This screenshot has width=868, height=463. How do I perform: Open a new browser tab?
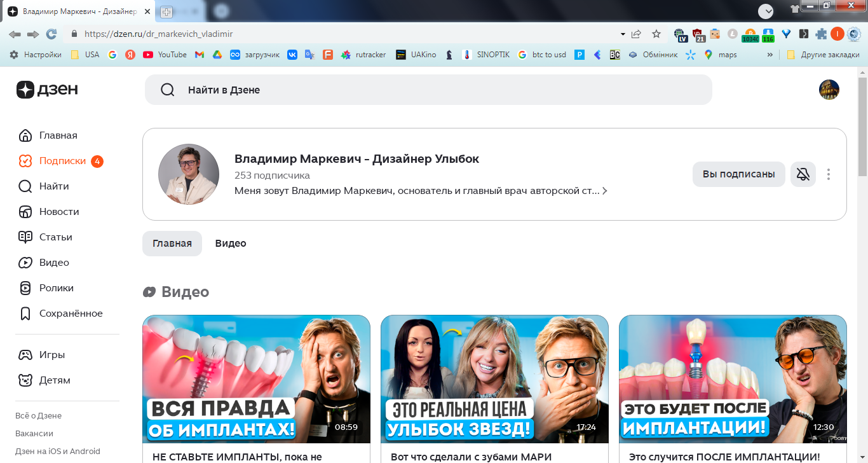click(166, 12)
